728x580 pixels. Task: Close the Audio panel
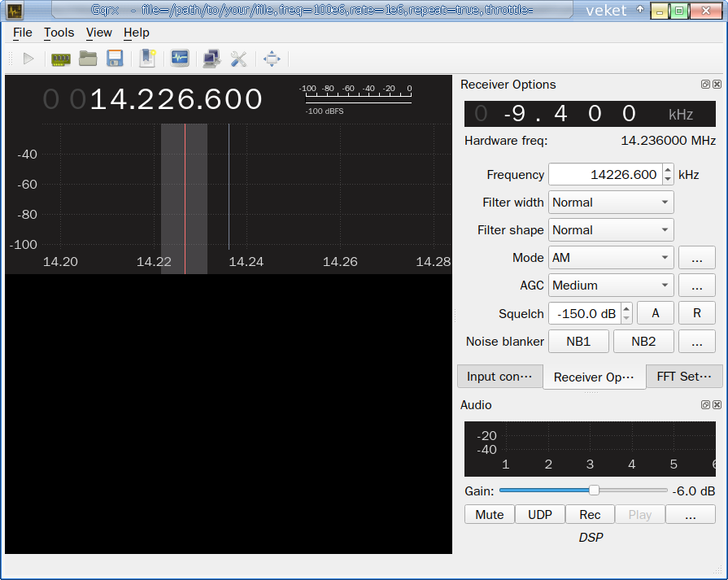tap(717, 404)
